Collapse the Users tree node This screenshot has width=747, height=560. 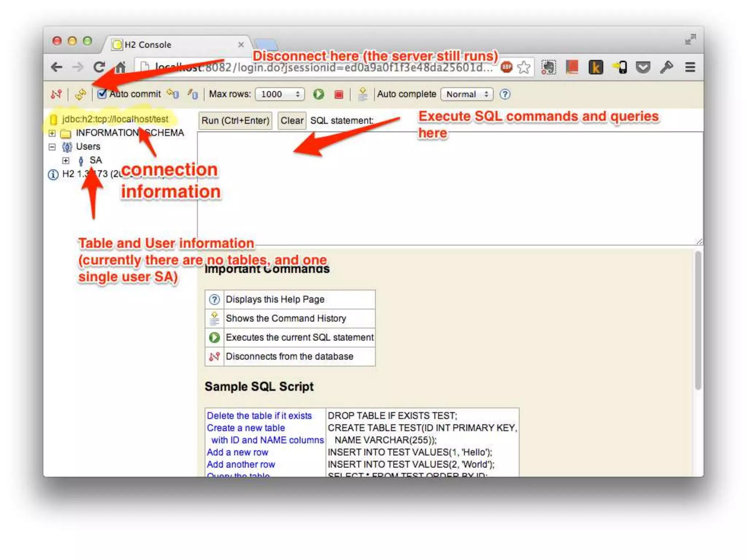52,147
